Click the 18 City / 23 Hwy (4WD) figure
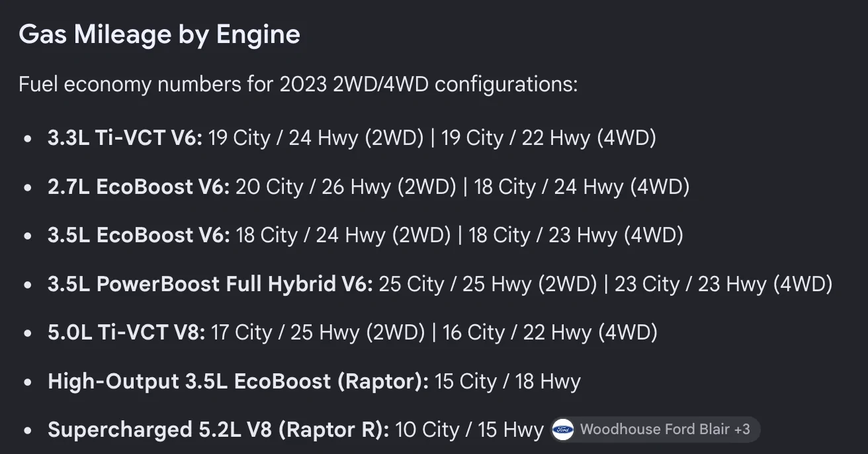868x454 pixels. pyautogui.click(x=576, y=235)
